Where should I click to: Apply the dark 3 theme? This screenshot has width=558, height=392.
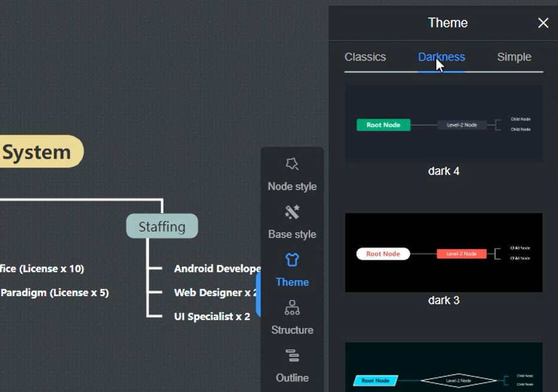click(443, 253)
